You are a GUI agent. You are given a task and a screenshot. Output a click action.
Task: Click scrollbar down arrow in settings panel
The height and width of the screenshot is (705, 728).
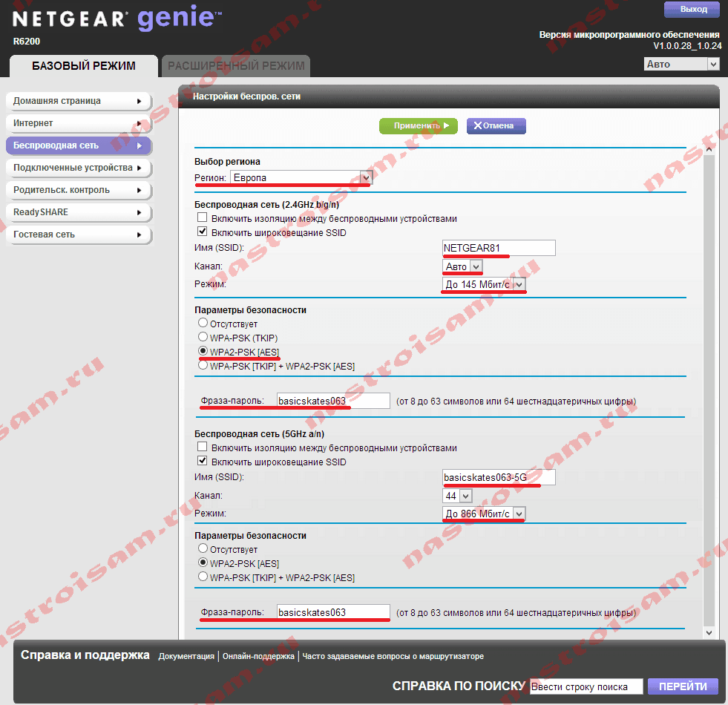pyautogui.click(x=709, y=632)
